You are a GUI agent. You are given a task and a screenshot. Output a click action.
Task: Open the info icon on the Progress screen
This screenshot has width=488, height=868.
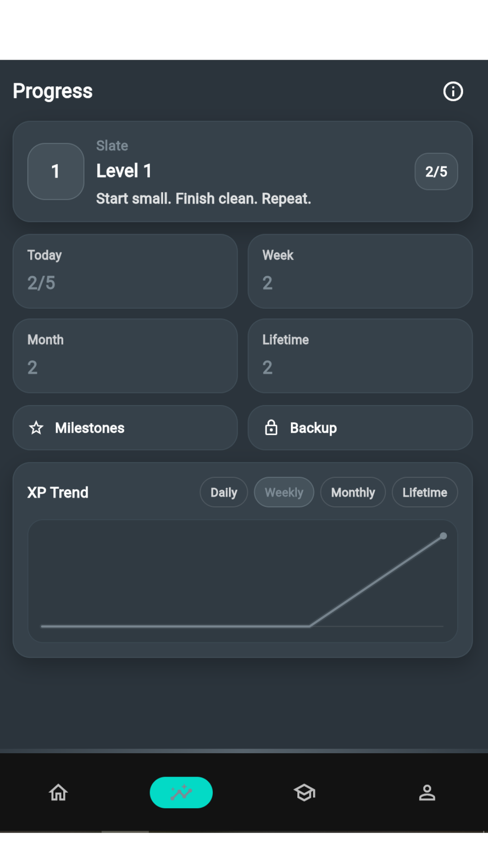[452, 91]
